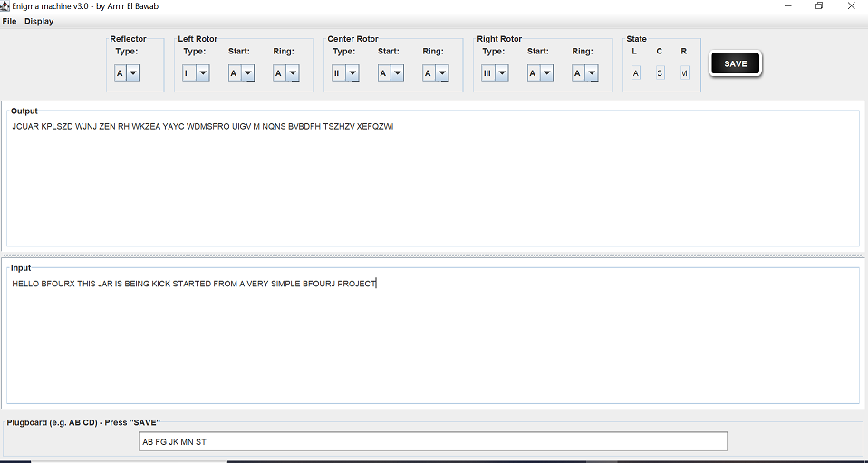Restore down the Enigma machine window
This screenshot has width=868, height=463.
coord(819,6)
